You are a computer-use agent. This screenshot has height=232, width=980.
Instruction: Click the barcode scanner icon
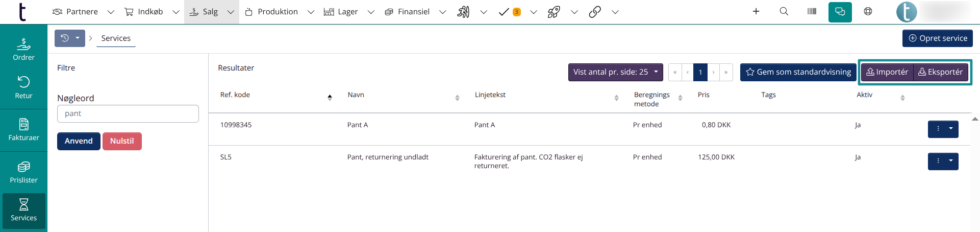[x=812, y=11]
